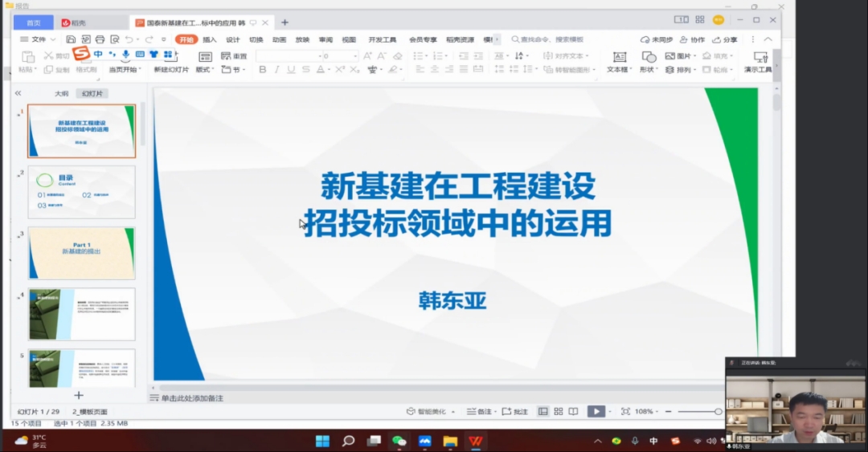Open the font size combo box
The image size is (868, 452).
pos(340,56)
